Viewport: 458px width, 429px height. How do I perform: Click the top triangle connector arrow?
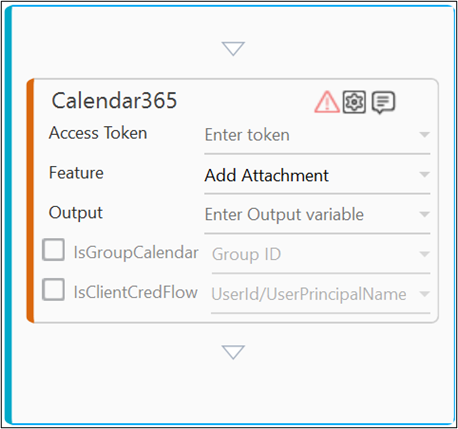pyautogui.click(x=233, y=49)
